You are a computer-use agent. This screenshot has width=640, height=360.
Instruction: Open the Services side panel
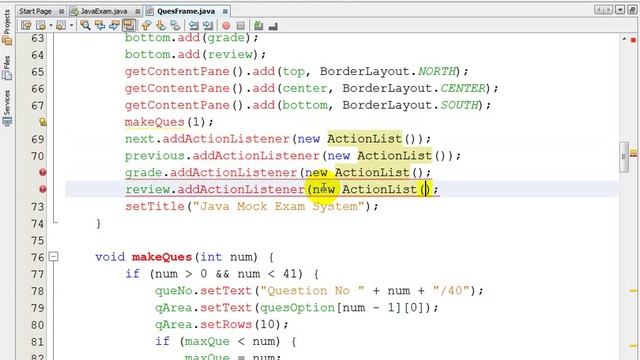(7, 108)
